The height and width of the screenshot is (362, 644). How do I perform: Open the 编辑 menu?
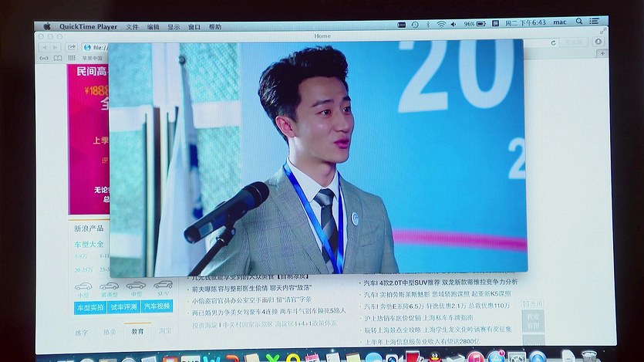tap(153, 26)
